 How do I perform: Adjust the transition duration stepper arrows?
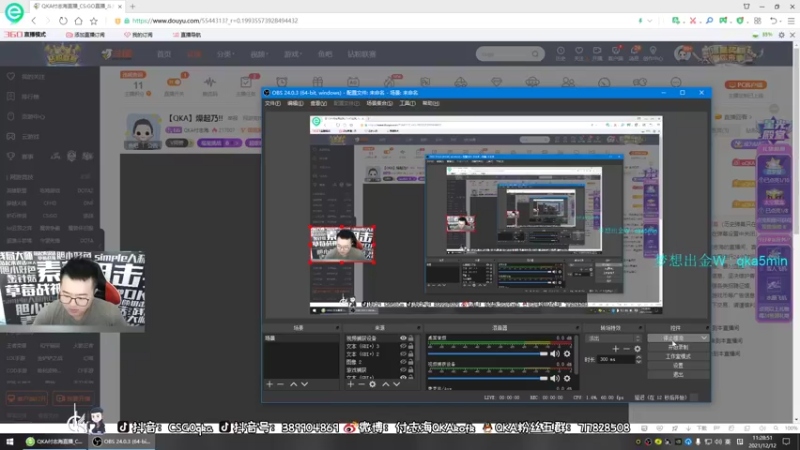tap(638, 359)
